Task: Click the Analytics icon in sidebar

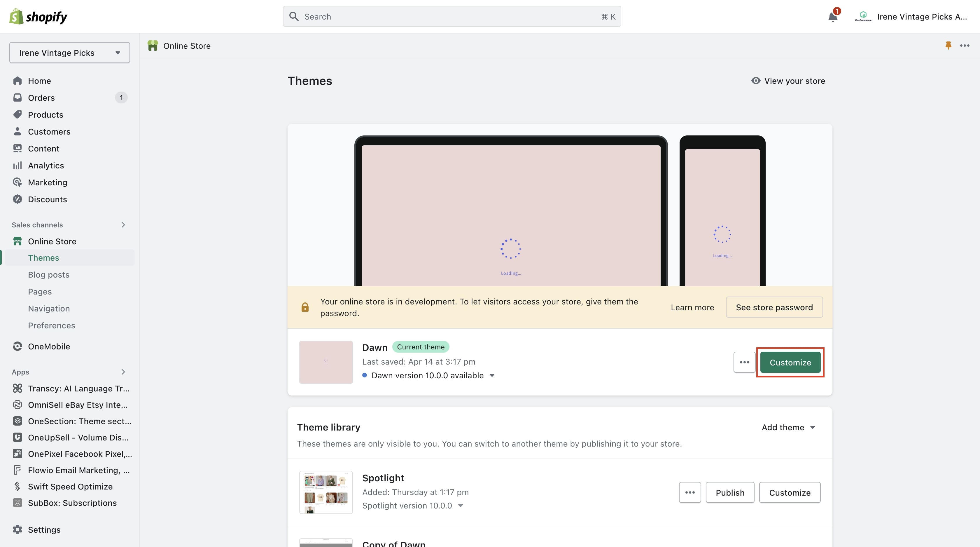Action: [x=17, y=165]
